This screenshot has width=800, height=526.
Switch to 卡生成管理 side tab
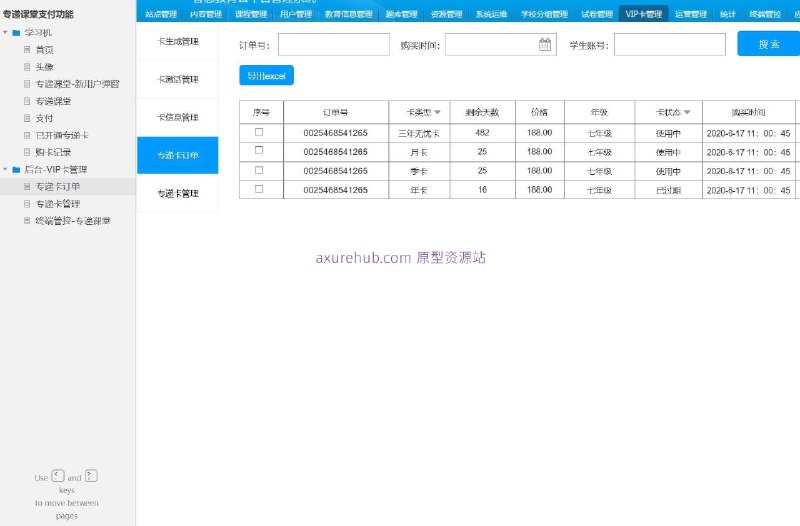click(178, 41)
